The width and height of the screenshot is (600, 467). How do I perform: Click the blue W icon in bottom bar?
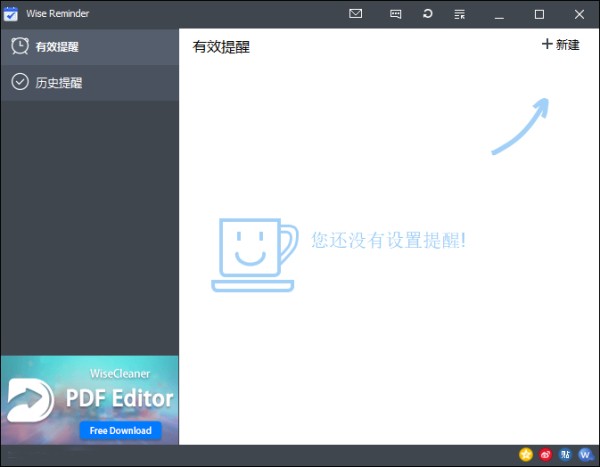pos(585,455)
